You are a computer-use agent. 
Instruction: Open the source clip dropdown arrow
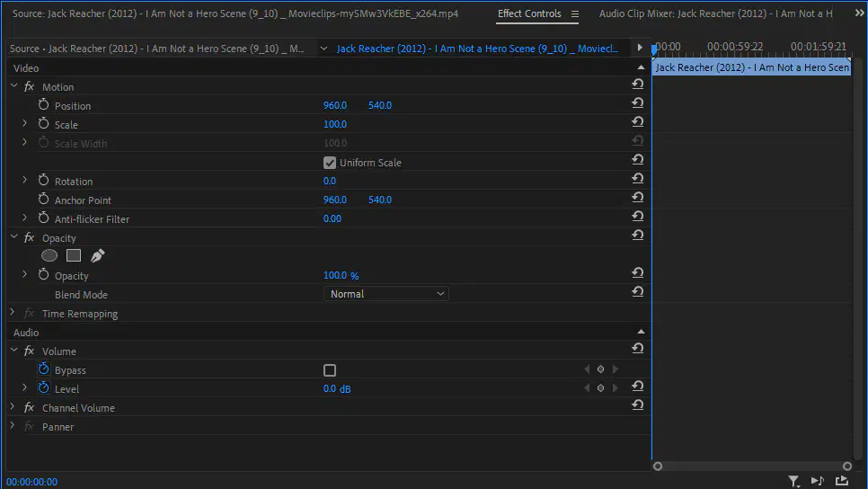[323, 49]
